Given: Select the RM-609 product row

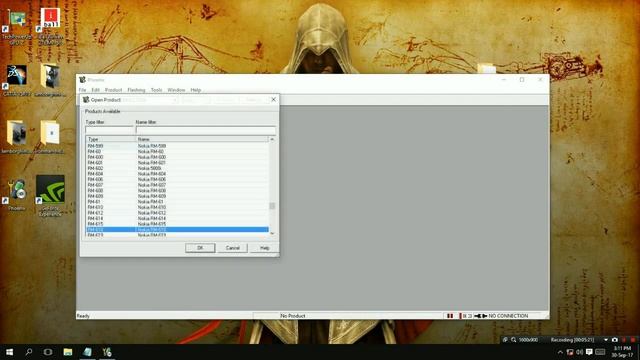Looking at the screenshot, I should (177, 196).
